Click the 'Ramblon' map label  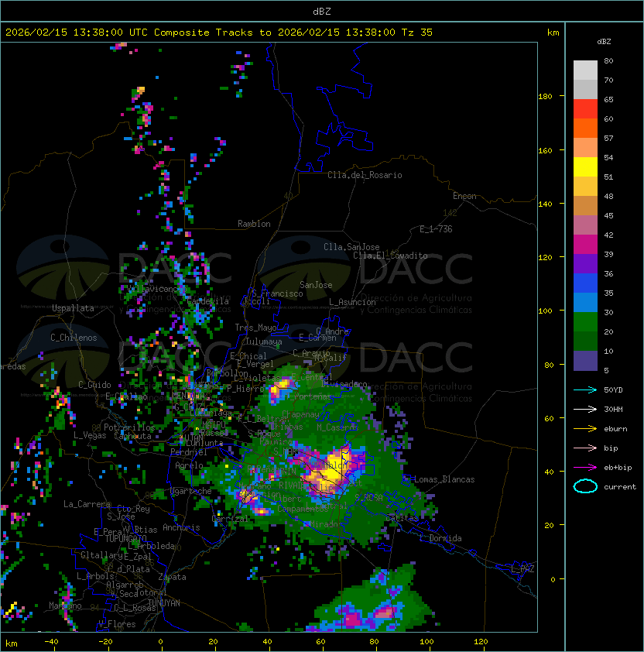254,224
